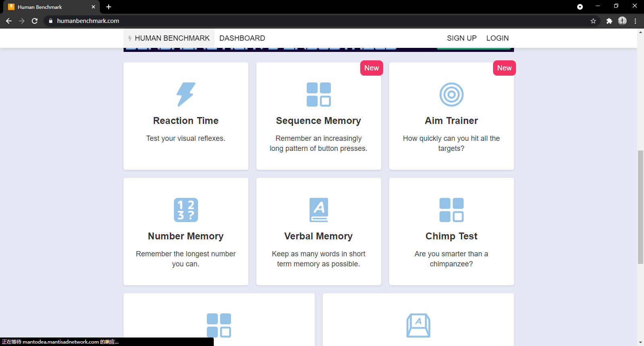Click LOGIN in the navbar

497,38
